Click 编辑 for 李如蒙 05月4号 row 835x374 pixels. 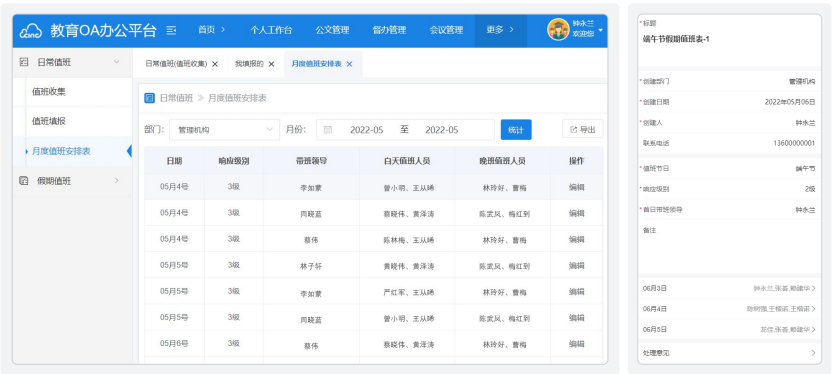[577, 187]
